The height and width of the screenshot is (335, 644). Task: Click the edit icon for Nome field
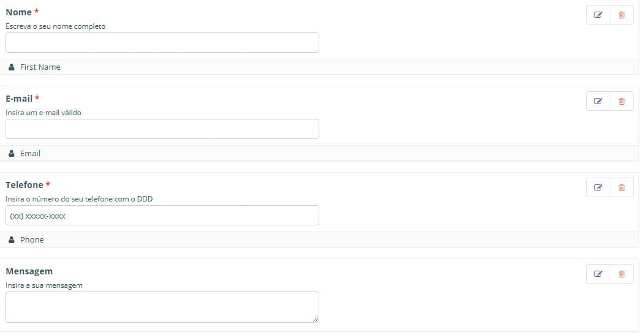pyautogui.click(x=599, y=15)
